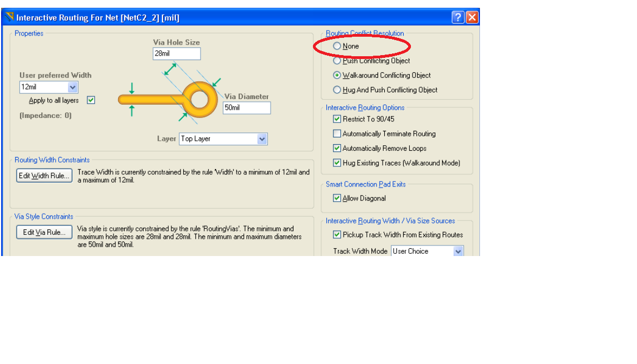The height and width of the screenshot is (364, 637).
Task: Uncheck Hug Existing Traces (Walkaround Mode)
Action: click(x=336, y=163)
